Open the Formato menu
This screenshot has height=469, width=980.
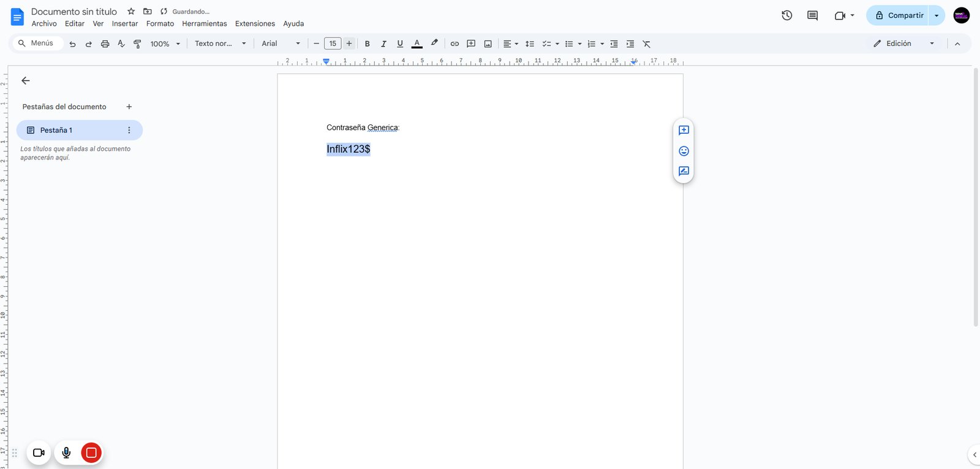pyautogui.click(x=160, y=24)
